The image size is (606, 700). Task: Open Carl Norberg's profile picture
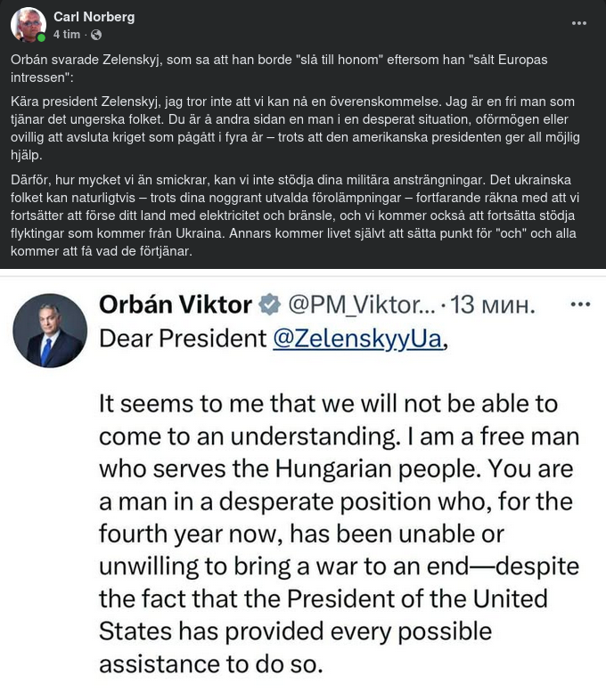pyautogui.click(x=28, y=25)
